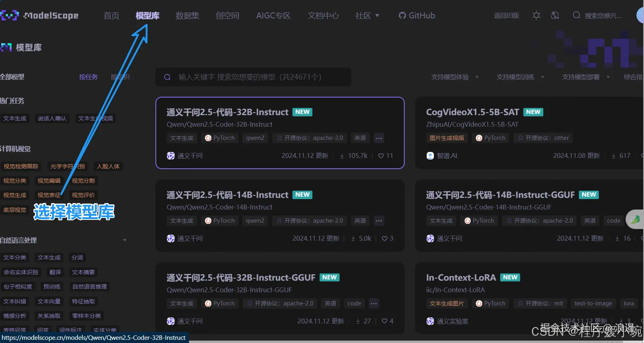Image resolution: width=644 pixels, height=343 pixels.
Task: Click the 图片生成视频 tag on CogVideoX card
Action: pyautogui.click(x=447, y=138)
